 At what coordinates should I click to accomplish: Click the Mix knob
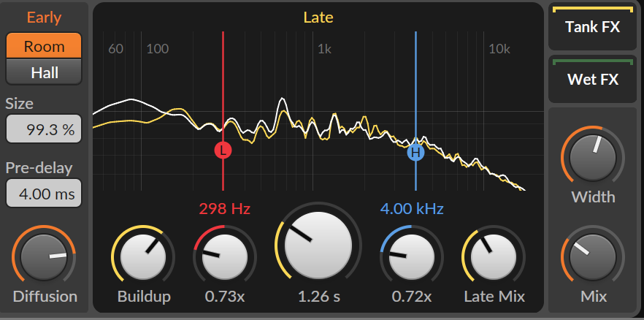point(593,257)
